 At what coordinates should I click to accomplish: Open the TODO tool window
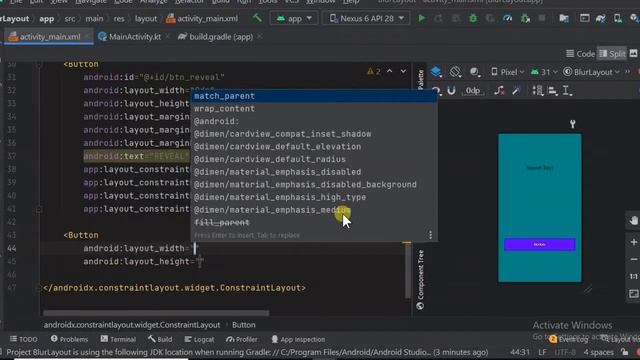pos(24,339)
